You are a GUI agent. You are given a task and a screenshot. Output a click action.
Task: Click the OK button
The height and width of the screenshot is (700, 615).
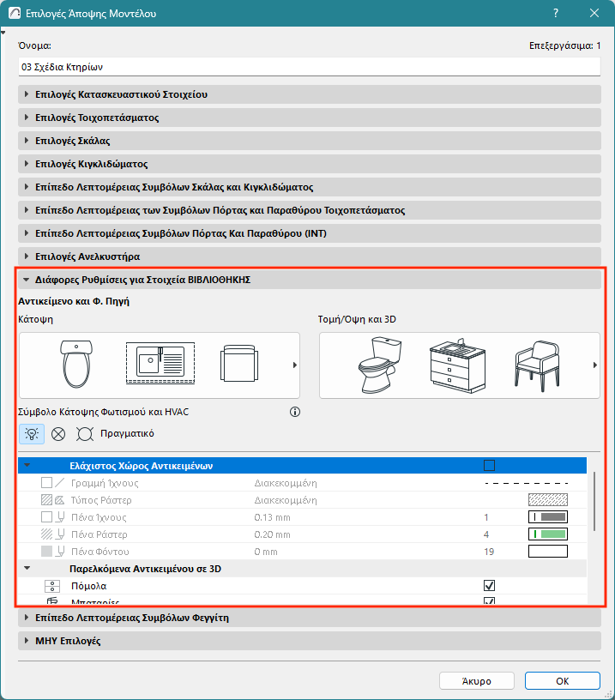pyautogui.click(x=563, y=681)
